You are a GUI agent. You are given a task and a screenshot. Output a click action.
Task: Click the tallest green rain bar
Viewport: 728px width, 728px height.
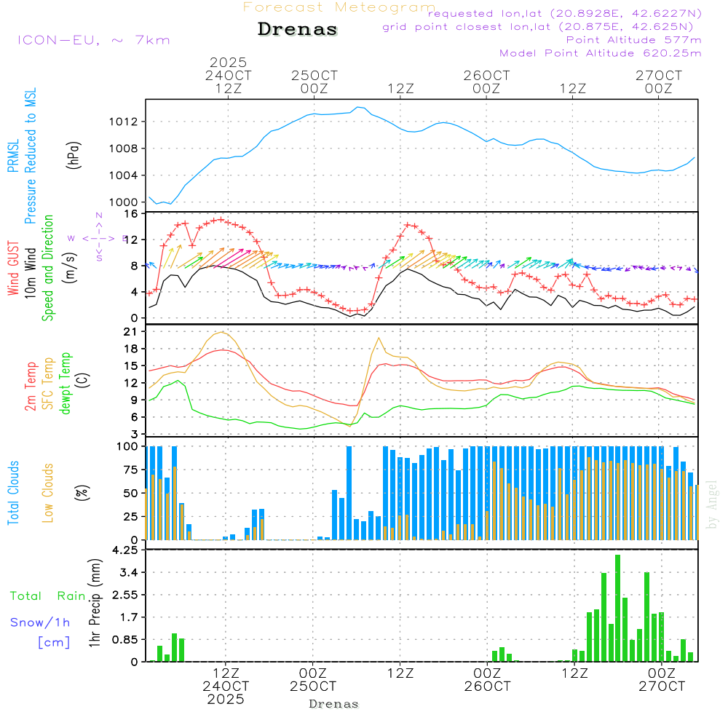click(617, 608)
